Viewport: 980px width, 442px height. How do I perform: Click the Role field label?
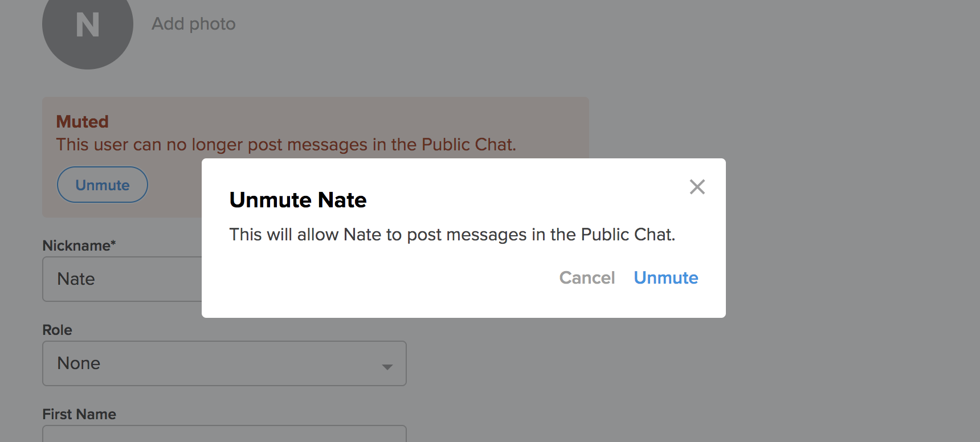[x=58, y=330]
